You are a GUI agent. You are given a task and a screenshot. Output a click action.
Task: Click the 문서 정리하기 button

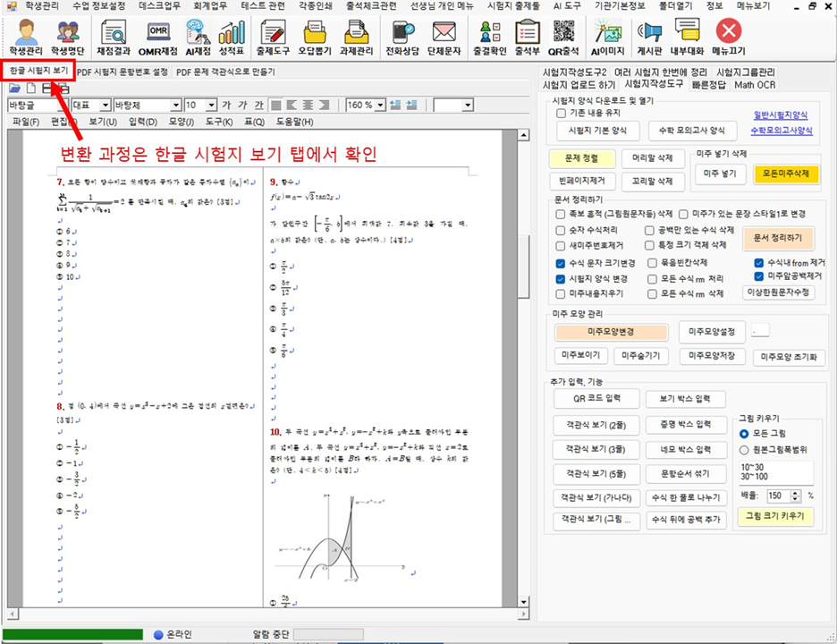(777, 238)
